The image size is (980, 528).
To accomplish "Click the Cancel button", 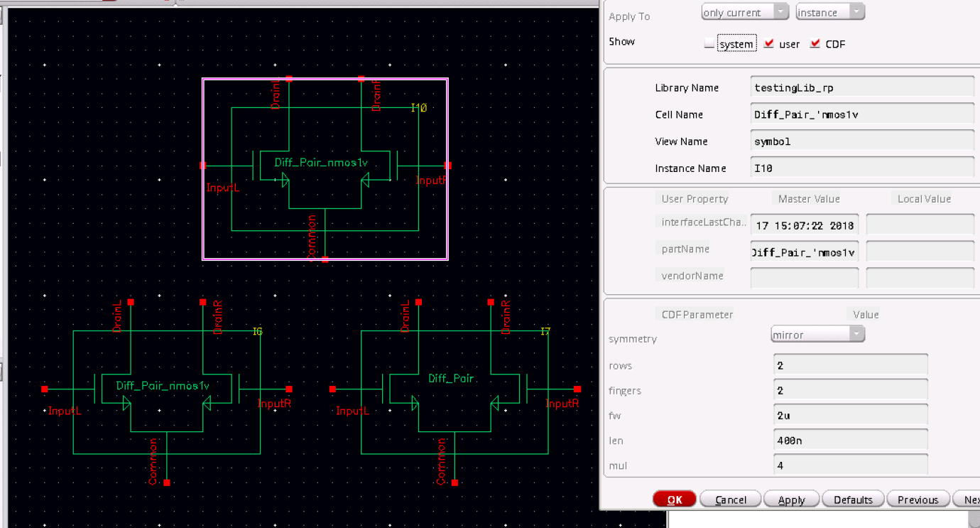I will pos(730,500).
